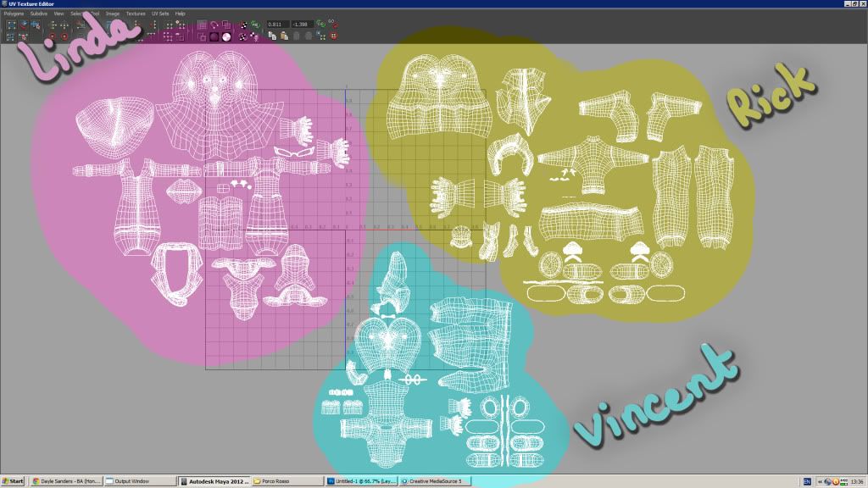868x488 pixels.
Task: Open the Image menu
Action: point(113,14)
